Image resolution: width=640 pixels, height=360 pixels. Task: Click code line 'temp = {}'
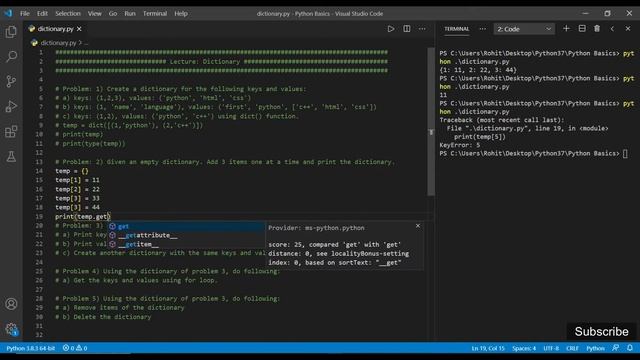tap(72, 171)
